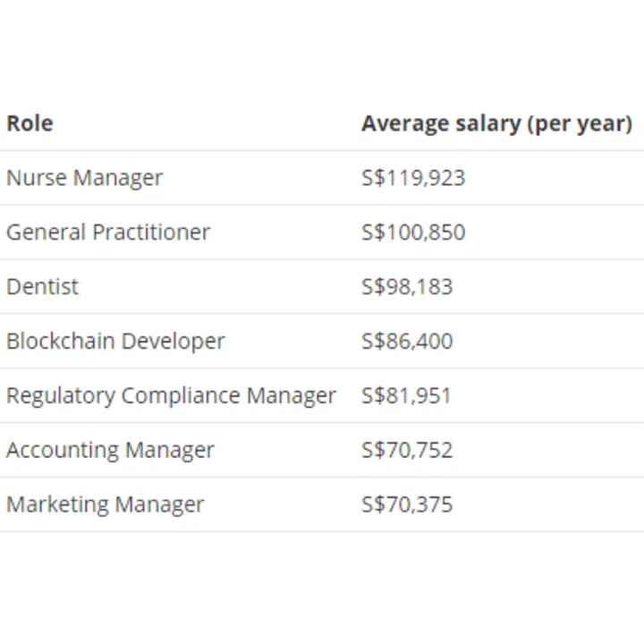Select the S$100,850 salary value

point(413,233)
